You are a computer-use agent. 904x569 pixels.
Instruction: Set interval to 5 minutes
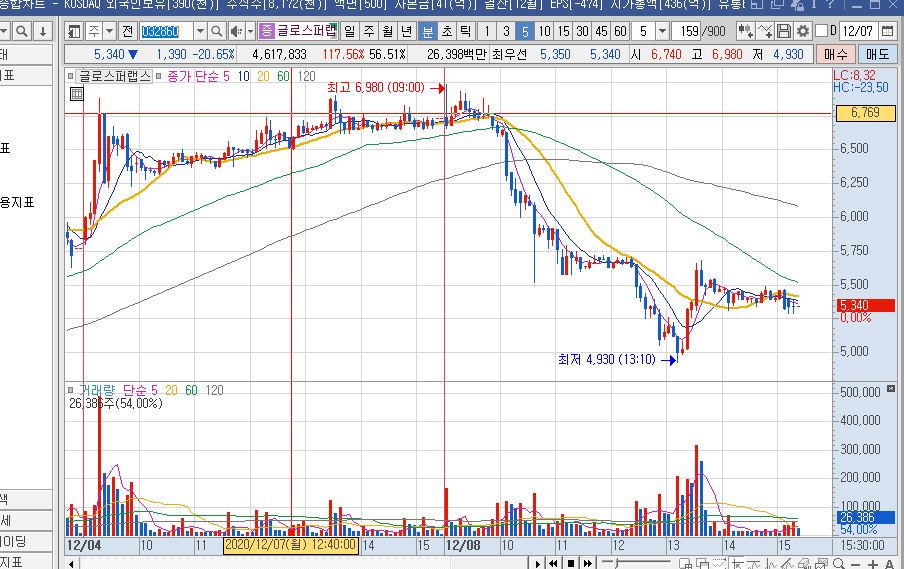coord(525,31)
